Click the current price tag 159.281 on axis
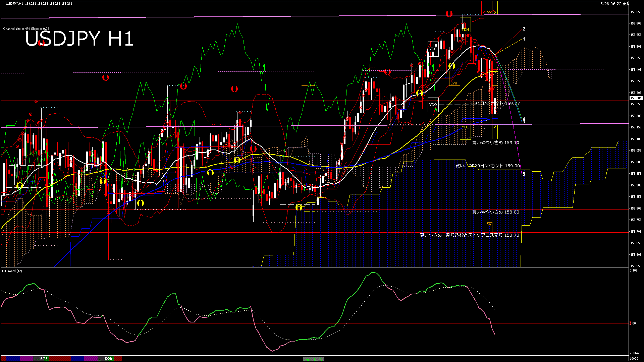The height and width of the screenshot is (362, 644). (636, 98)
